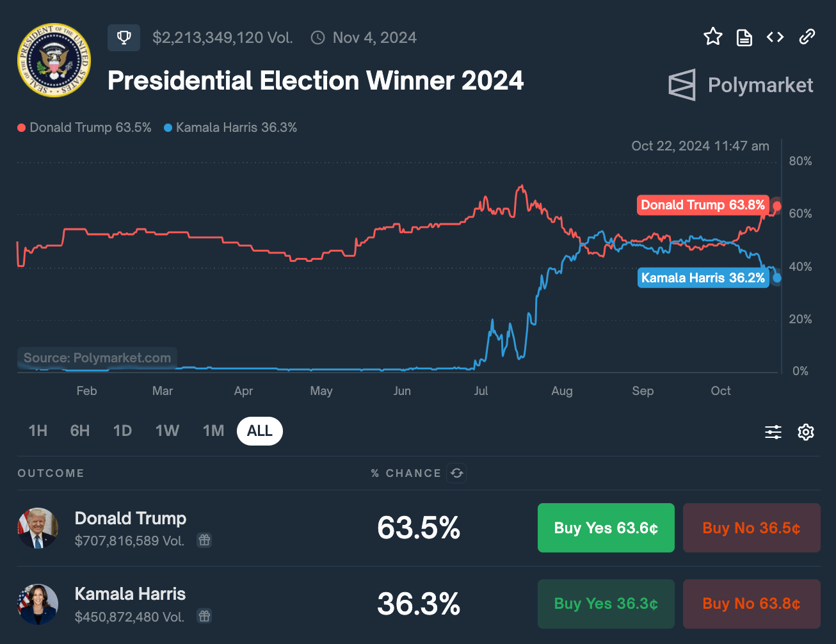836x644 pixels.
Task: Open the embed code icon
Action: tap(775, 37)
